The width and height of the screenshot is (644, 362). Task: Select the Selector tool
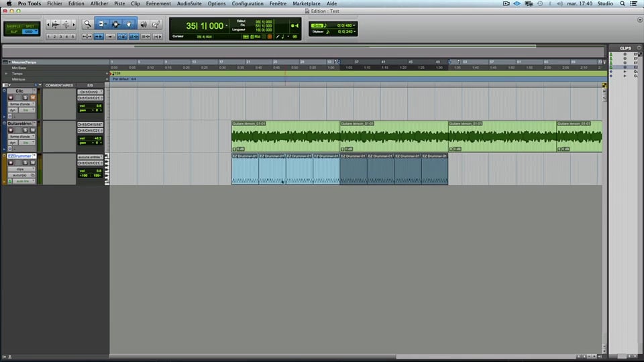116,24
